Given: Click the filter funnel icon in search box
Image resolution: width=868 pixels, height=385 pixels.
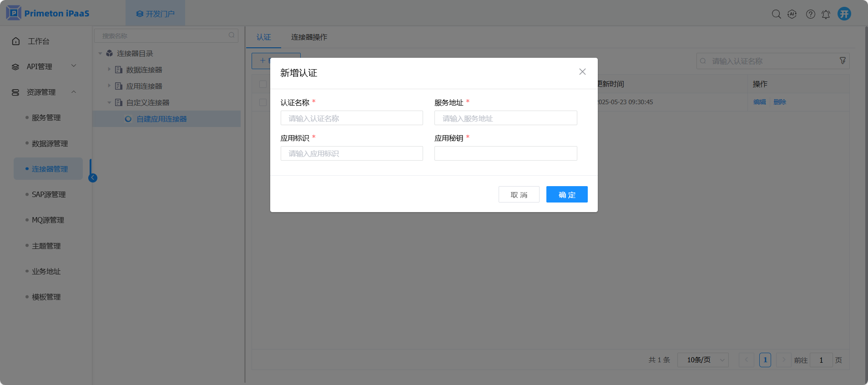Looking at the screenshot, I should [843, 61].
